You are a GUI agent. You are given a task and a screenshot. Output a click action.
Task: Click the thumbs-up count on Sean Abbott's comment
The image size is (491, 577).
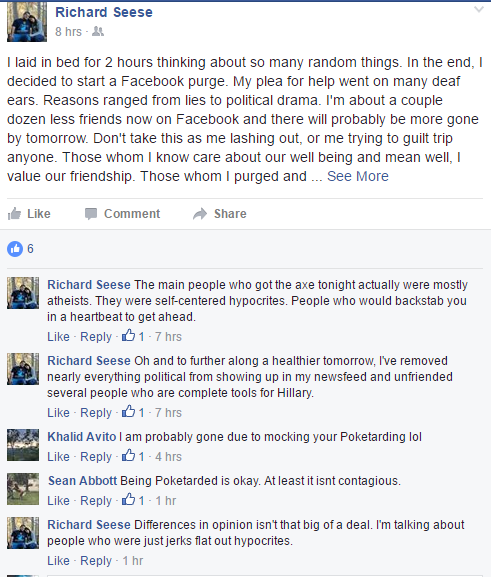click(133, 500)
